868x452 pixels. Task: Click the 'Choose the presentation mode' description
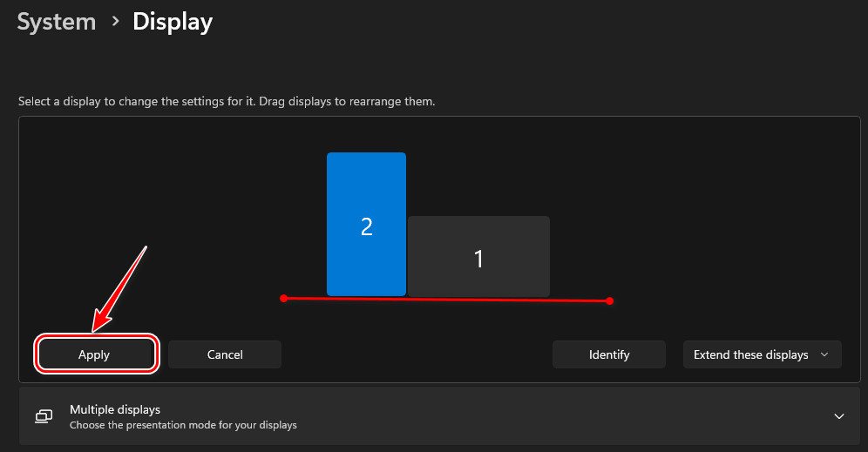click(183, 425)
